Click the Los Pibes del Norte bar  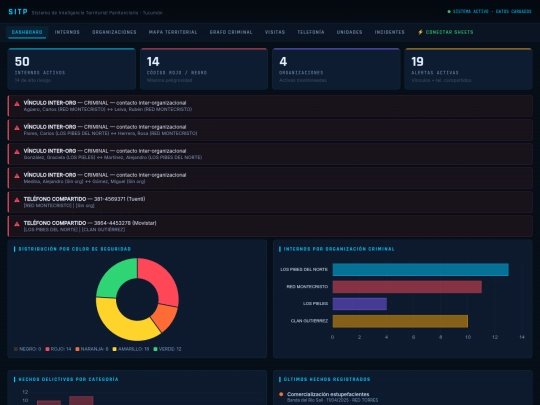pyautogui.click(x=420, y=270)
